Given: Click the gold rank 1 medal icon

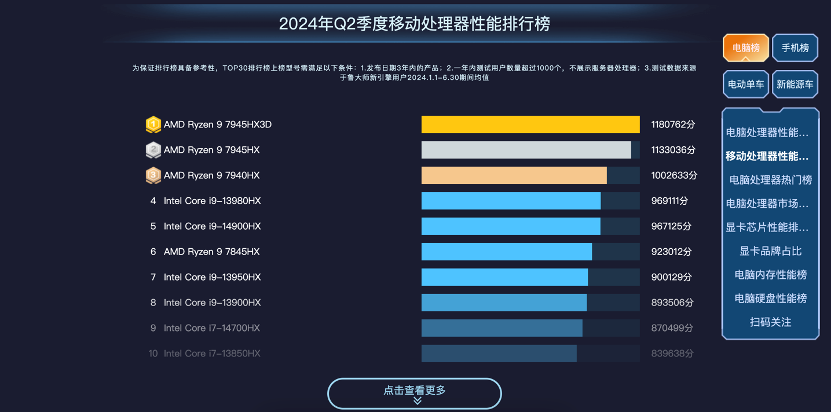Looking at the screenshot, I should [x=153, y=125].
